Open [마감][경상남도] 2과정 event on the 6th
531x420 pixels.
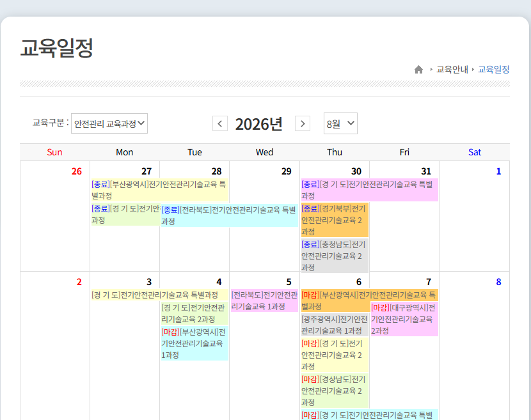point(335,391)
